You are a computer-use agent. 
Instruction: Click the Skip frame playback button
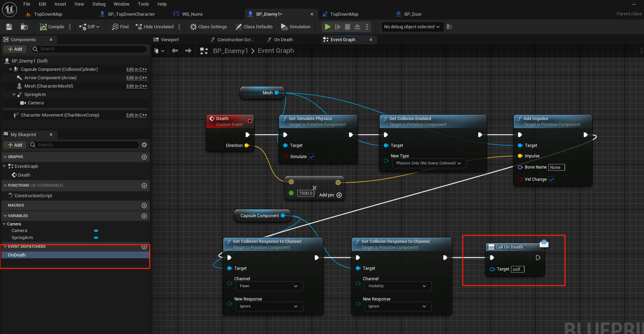[x=338, y=27]
